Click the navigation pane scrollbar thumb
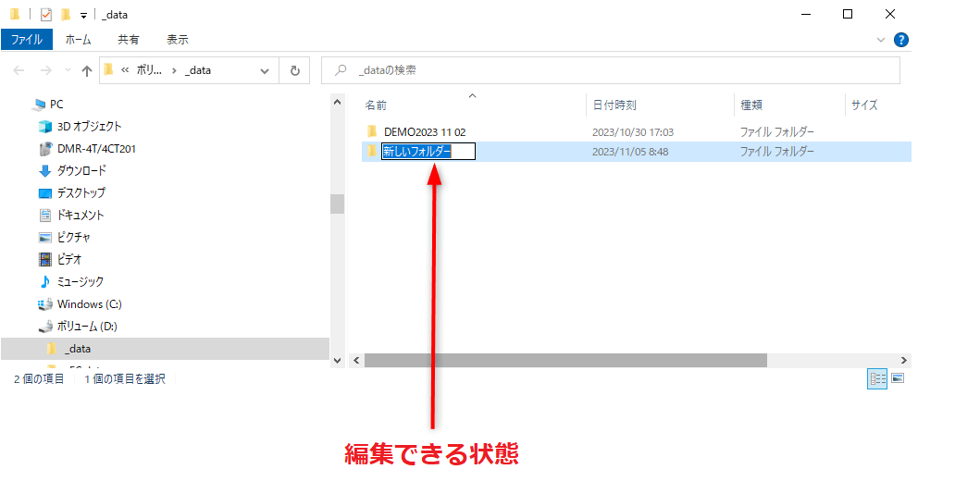 pyautogui.click(x=338, y=204)
